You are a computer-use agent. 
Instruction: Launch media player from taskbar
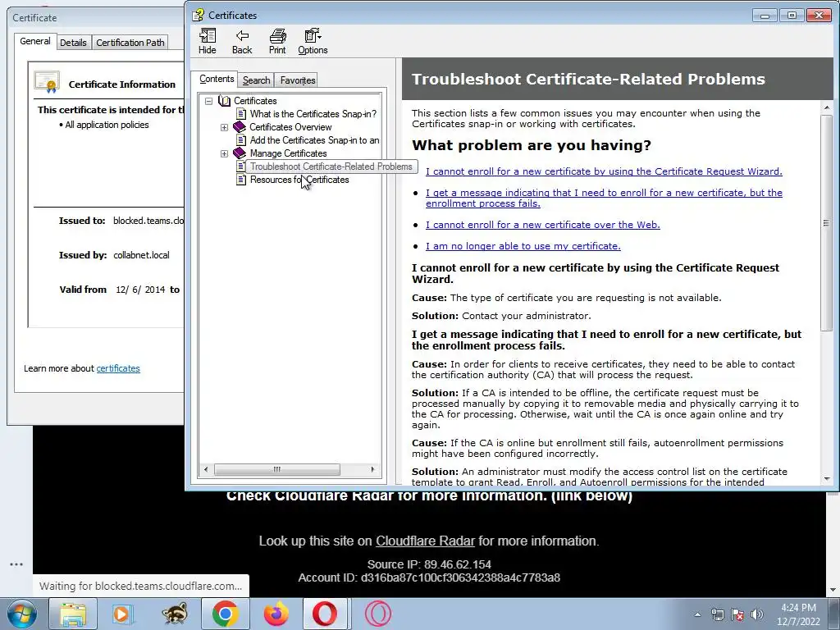121,614
